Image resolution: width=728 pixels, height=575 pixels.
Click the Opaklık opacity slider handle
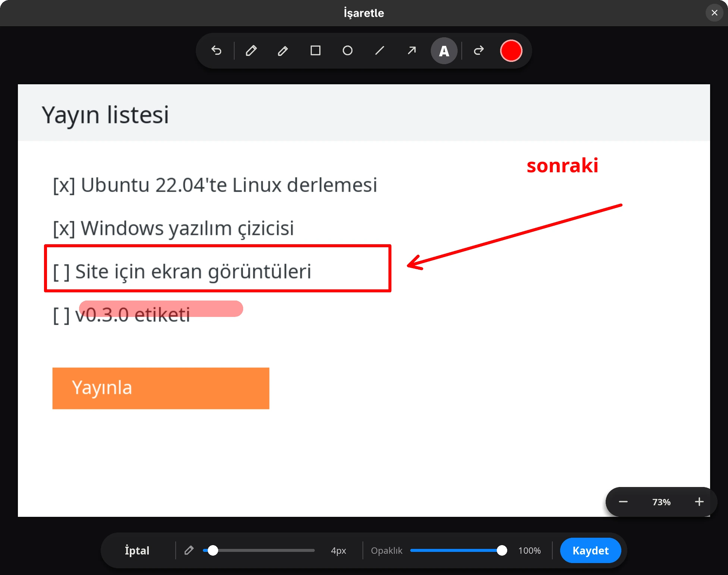[x=502, y=550]
